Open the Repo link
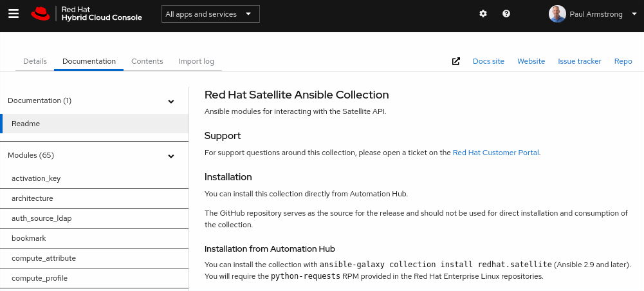The image size is (644, 291). click(623, 61)
